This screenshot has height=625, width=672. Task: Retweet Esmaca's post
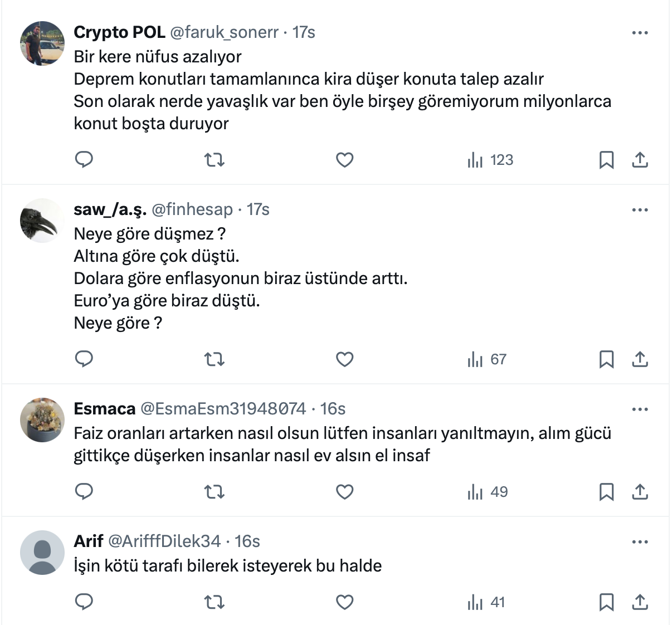[x=214, y=492]
